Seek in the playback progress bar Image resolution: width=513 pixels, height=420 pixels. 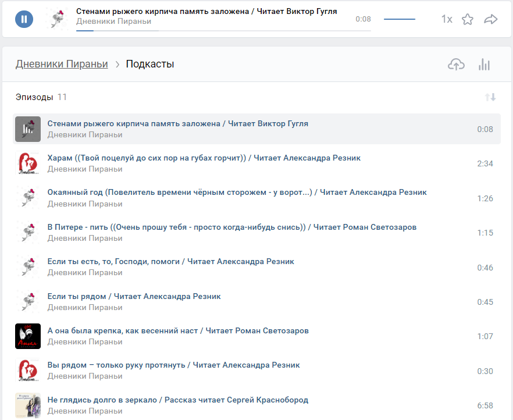coord(223,30)
